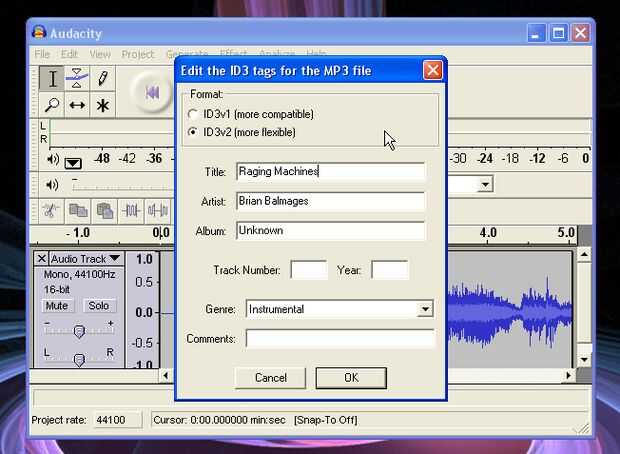Click the Album field showing Unknown
Image resolution: width=620 pixels, height=454 pixels.
(330, 231)
